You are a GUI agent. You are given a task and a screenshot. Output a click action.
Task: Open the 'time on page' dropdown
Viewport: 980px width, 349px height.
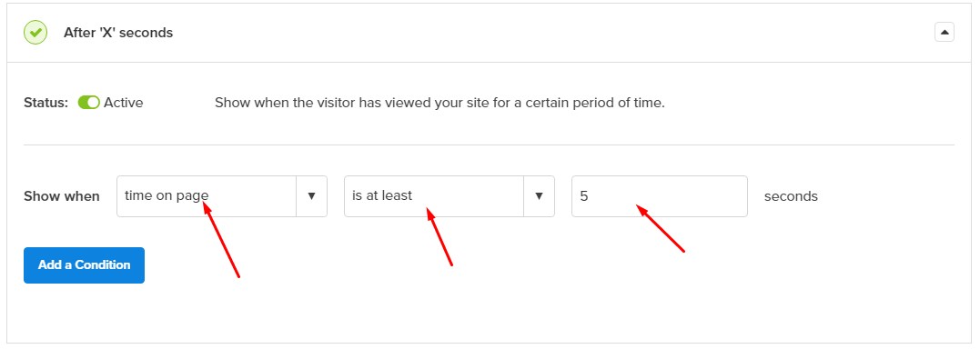pyautogui.click(x=222, y=196)
